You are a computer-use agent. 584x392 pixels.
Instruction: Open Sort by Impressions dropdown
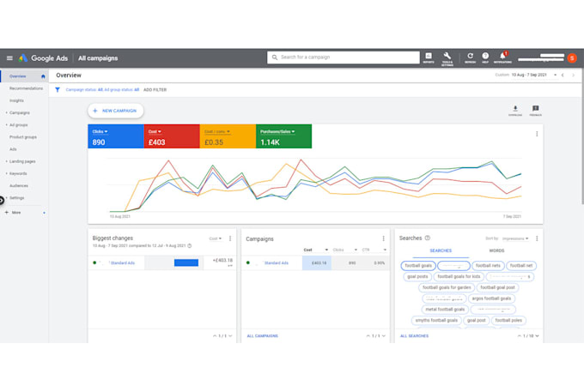[515, 238]
